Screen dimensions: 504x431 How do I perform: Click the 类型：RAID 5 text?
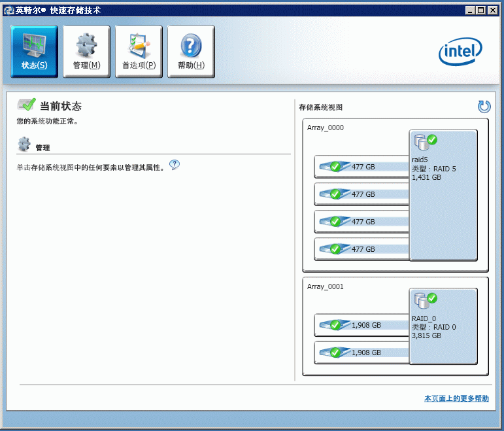coord(434,169)
